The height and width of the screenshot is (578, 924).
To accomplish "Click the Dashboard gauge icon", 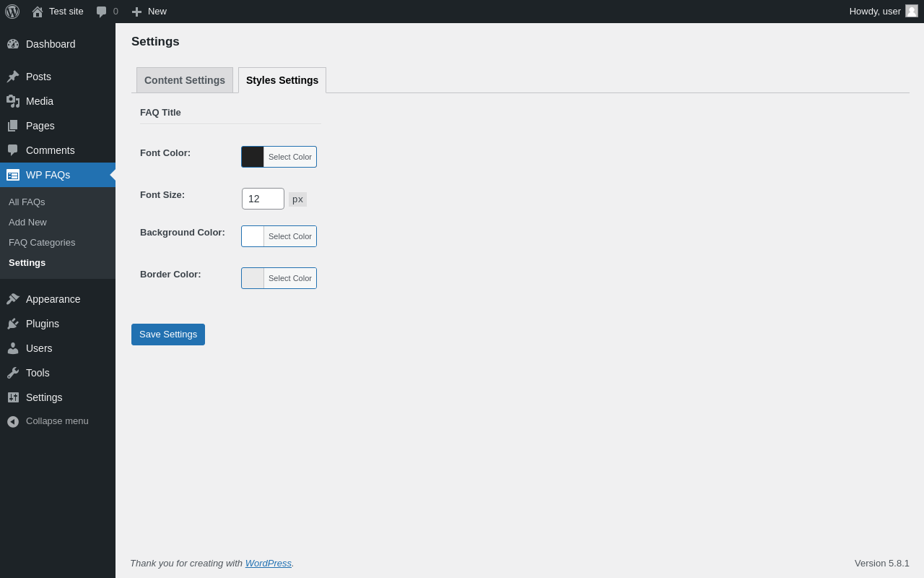I will pyautogui.click(x=13, y=44).
